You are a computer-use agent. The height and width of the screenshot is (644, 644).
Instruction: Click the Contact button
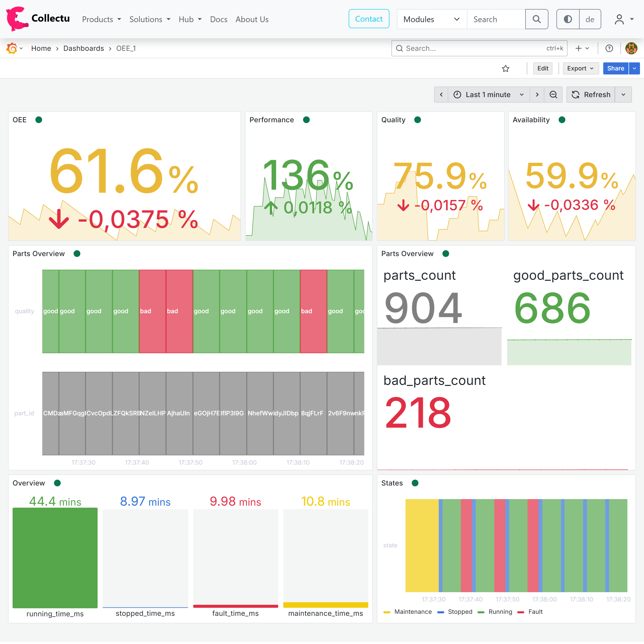[369, 19]
